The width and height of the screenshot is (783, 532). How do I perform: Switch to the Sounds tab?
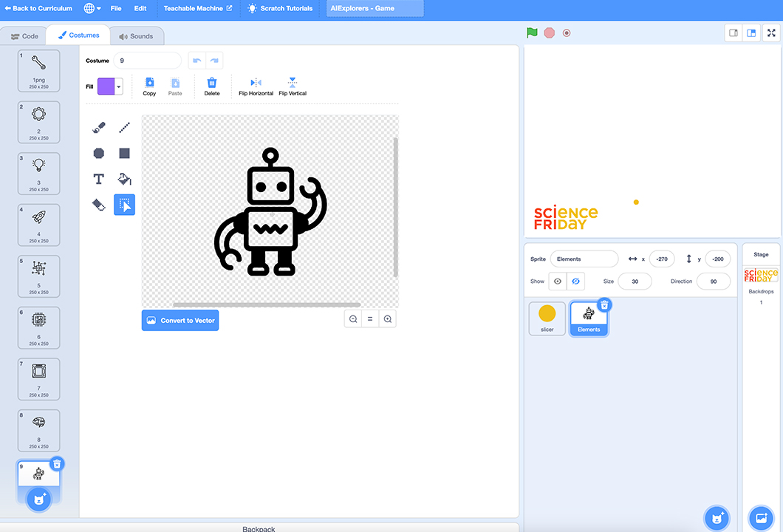[x=137, y=35]
